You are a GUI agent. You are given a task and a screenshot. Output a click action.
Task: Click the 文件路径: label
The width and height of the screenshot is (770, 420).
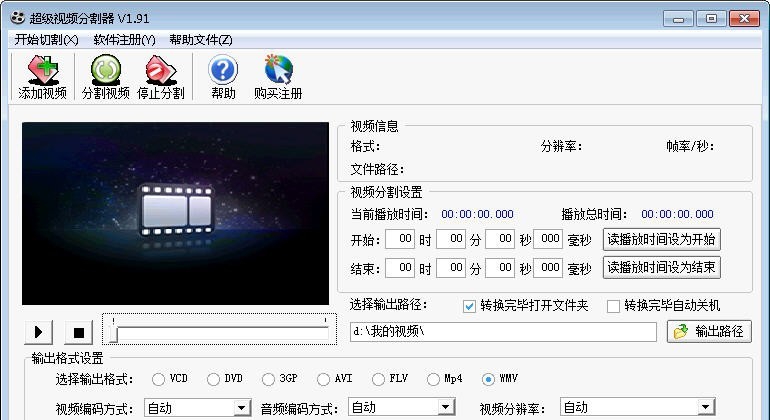tap(377, 169)
